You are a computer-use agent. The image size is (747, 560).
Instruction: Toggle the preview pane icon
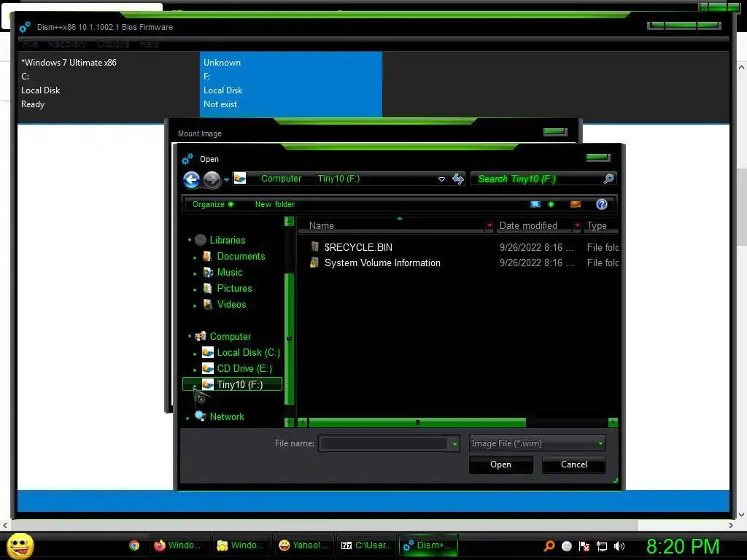tap(576, 204)
